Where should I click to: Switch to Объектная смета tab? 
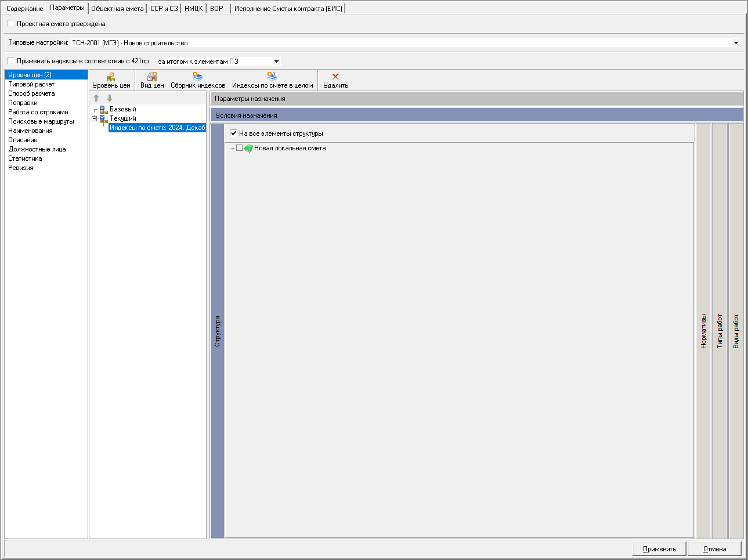click(117, 9)
